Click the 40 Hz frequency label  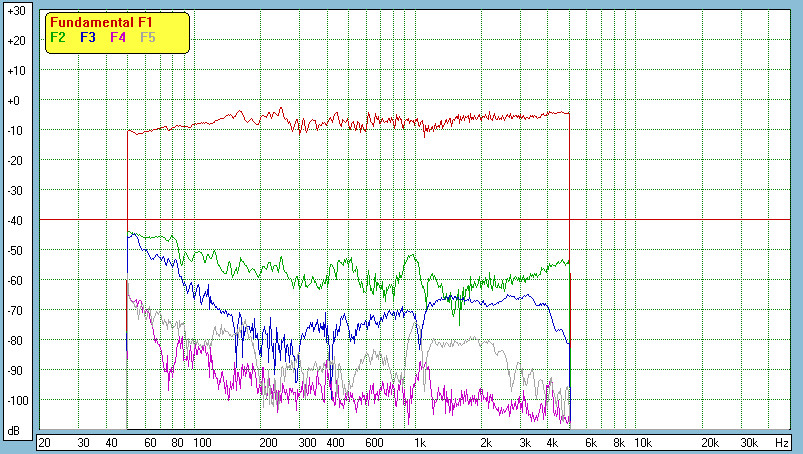click(x=111, y=443)
